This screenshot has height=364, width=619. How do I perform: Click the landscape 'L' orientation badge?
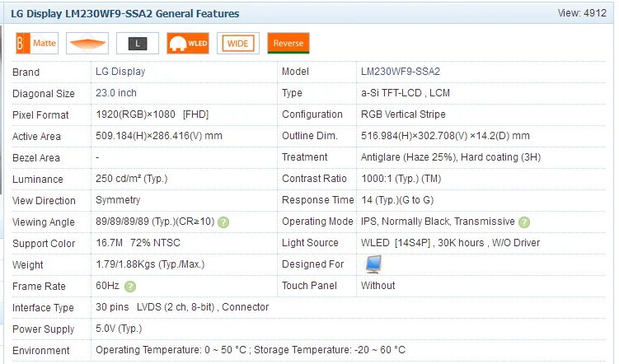coord(138,43)
